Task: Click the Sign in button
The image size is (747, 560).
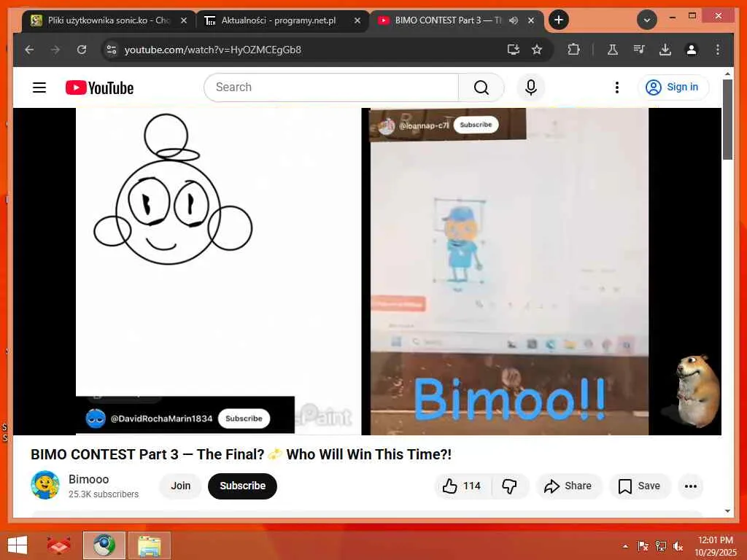Action: pyautogui.click(x=673, y=87)
